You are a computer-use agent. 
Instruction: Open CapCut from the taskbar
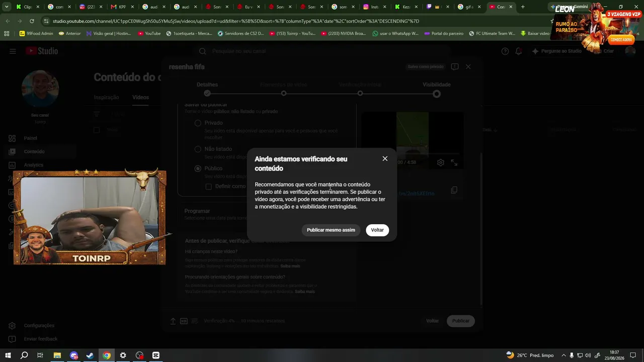[156, 355]
